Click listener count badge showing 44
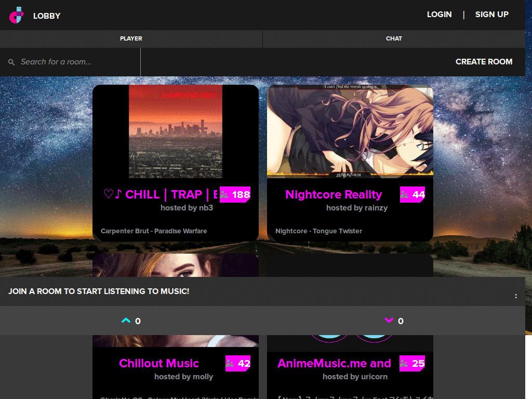 coord(413,194)
